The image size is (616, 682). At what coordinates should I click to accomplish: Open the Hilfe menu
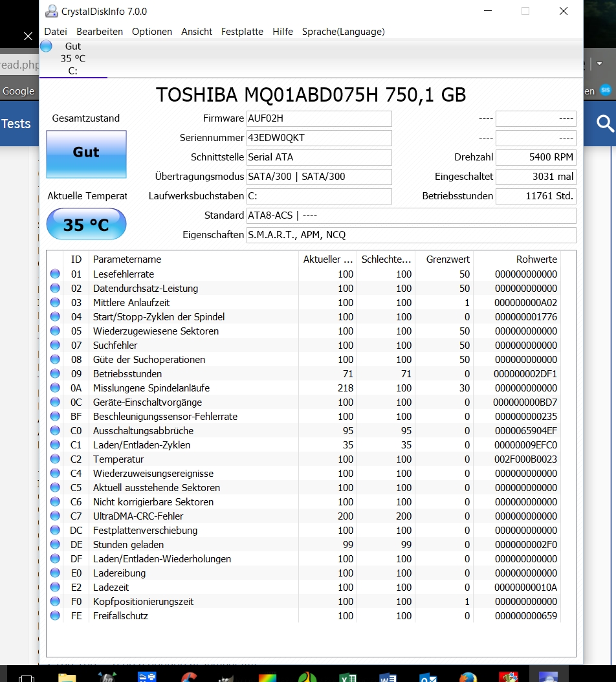tap(283, 31)
